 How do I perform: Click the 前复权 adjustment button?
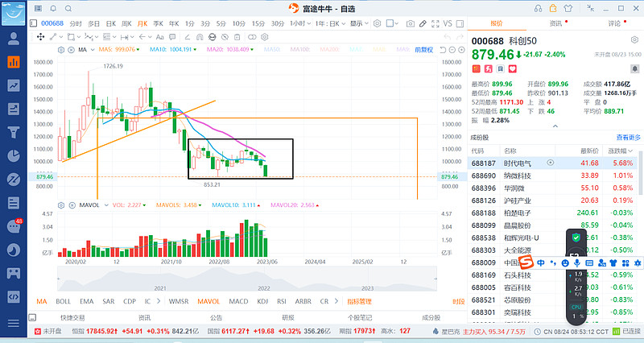click(x=424, y=50)
